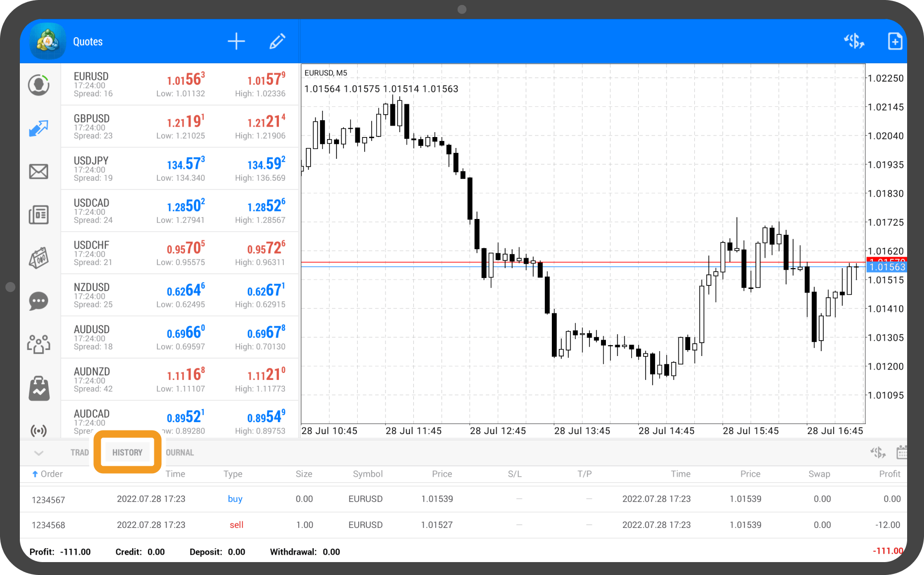Click the trade dollar icon in top toolbar

click(854, 42)
